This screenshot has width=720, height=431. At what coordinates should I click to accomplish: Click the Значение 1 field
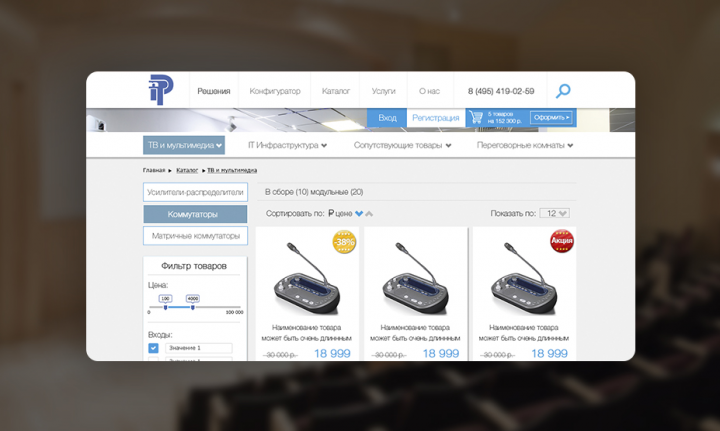click(x=199, y=348)
